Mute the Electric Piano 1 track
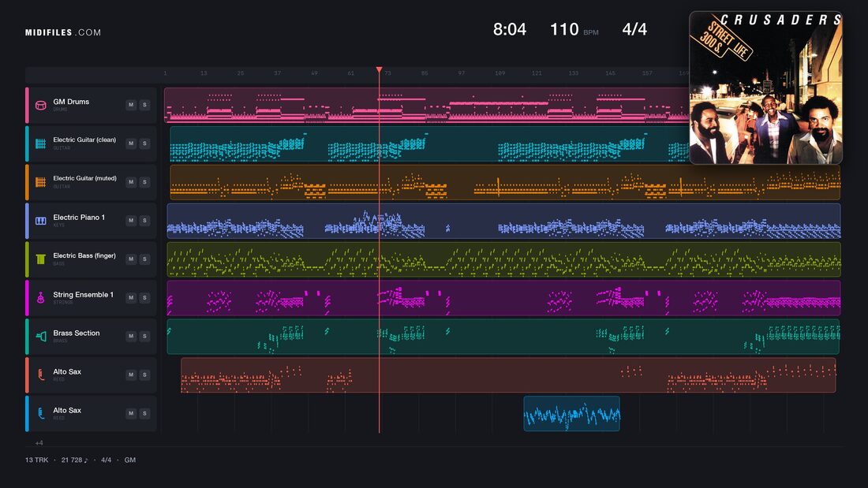This screenshot has height=488, width=868. pos(131,220)
